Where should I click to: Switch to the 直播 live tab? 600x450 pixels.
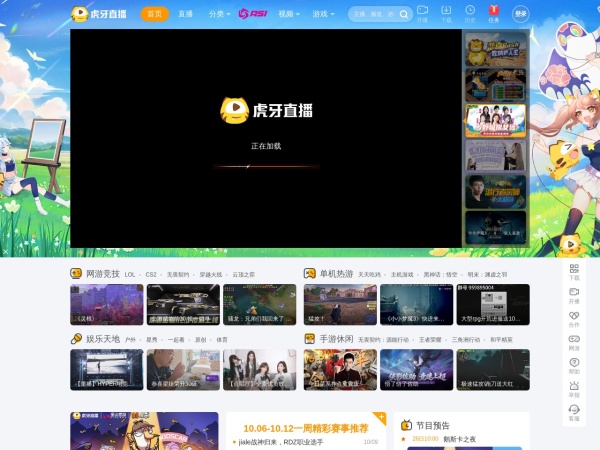(185, 14)
